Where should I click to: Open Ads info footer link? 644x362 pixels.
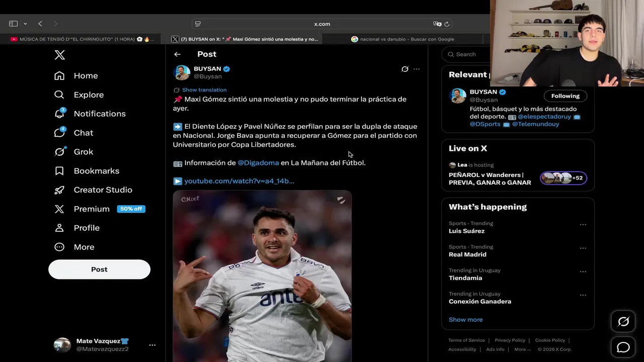495,349
